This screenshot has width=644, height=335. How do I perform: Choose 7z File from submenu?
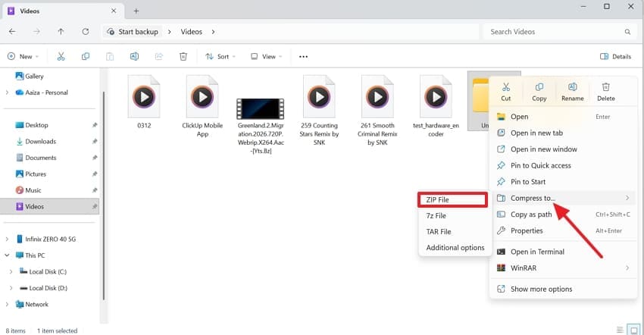455,216
